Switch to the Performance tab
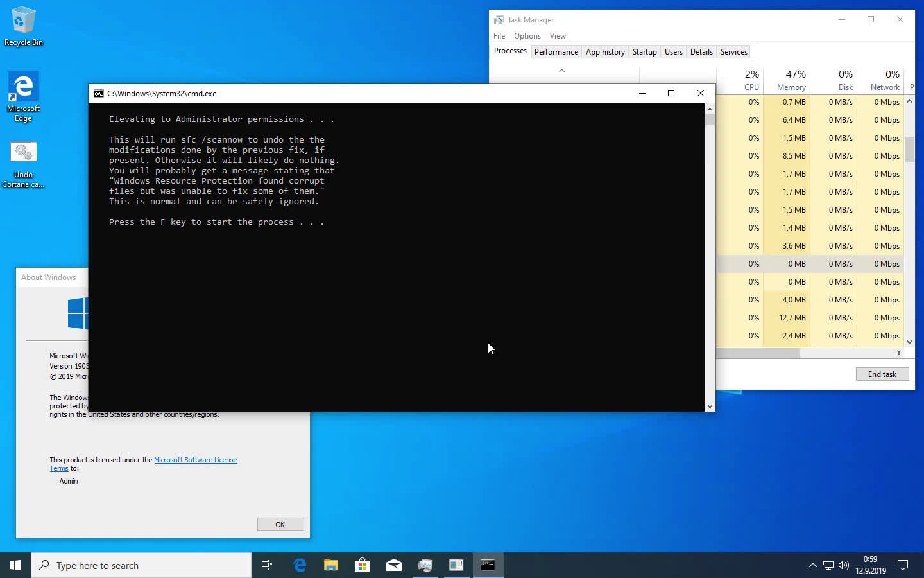 tap(556, 52)
